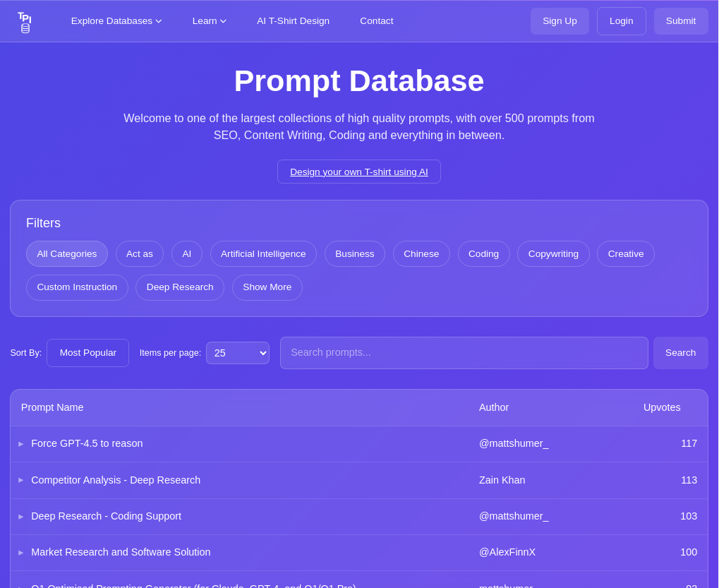
Task: Select the Copywriting filter pill
Action: point(553,253)
